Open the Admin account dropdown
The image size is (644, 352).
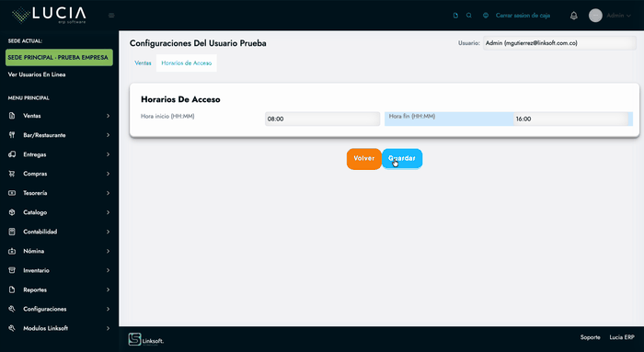coord(619,16)
